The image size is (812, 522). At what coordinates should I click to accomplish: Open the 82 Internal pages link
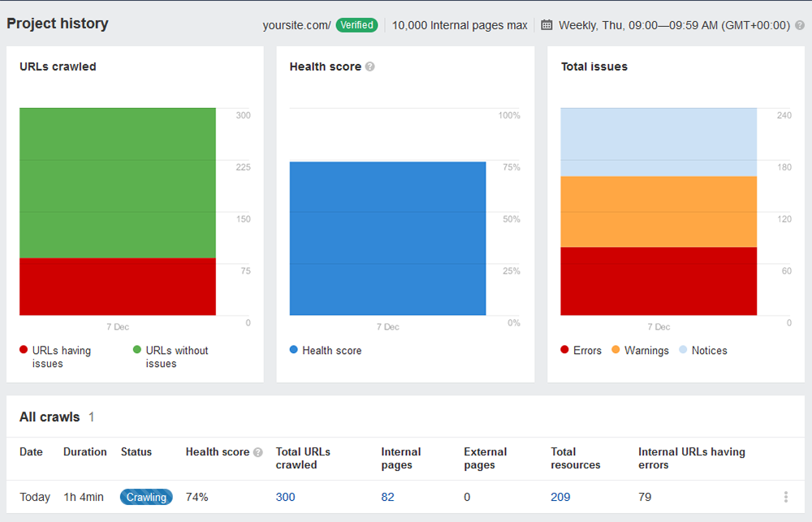click(x=387, y=497)
